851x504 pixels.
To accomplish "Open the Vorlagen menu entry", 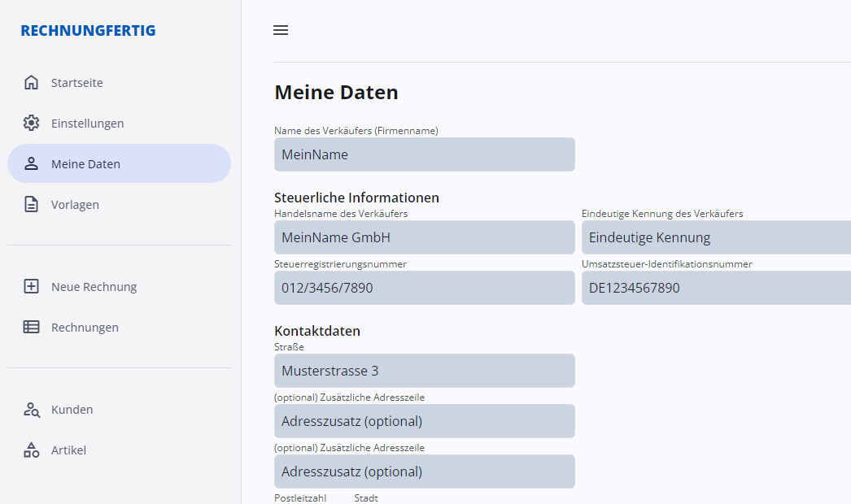I will (x=75, y=205).
